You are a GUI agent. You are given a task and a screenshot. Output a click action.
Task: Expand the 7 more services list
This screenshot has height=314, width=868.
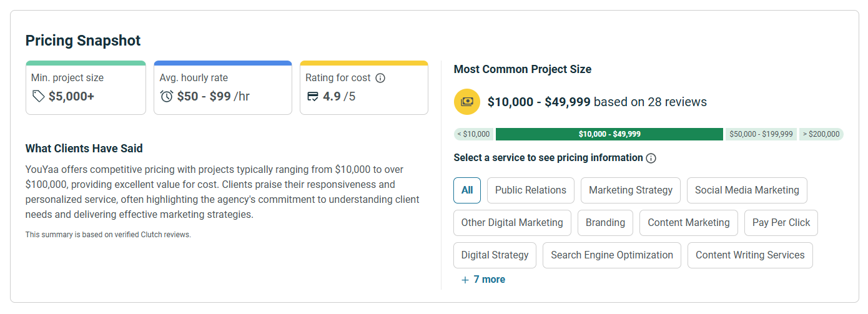click(483, 280)
